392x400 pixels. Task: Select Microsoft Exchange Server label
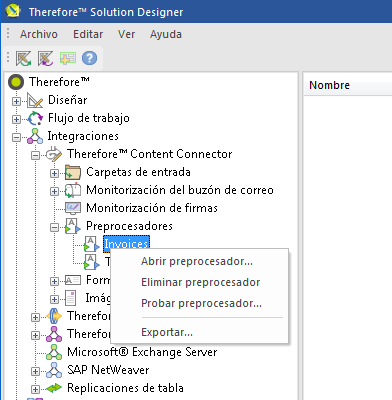click(142, 352)
